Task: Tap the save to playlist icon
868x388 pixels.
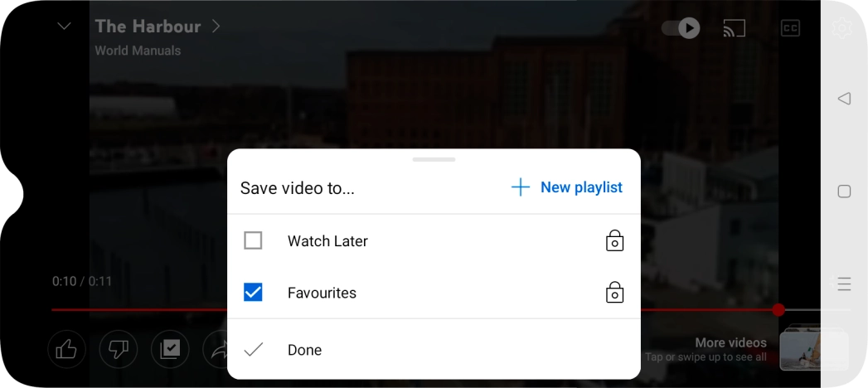Action: point(170,349)
